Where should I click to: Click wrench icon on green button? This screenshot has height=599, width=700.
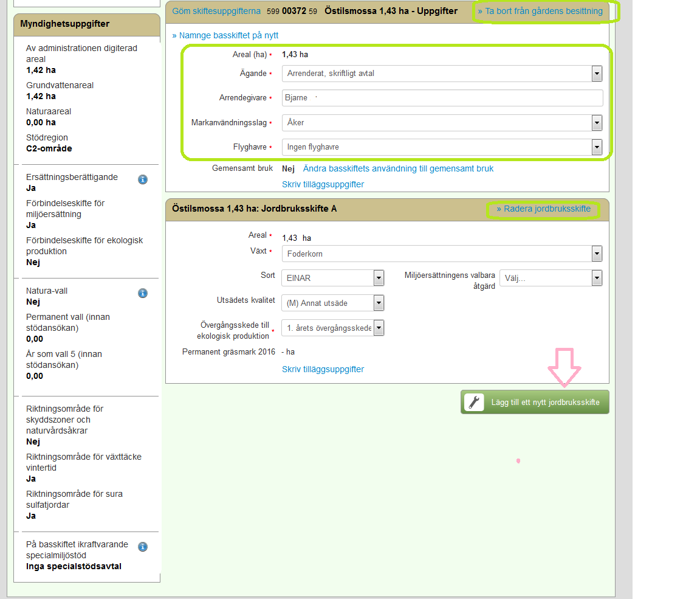474,402
